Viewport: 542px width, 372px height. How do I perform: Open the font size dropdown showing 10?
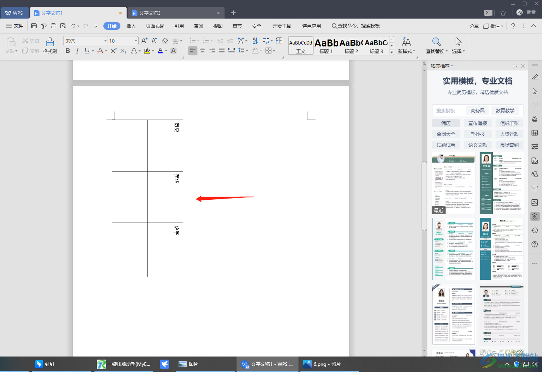[136, 41]
